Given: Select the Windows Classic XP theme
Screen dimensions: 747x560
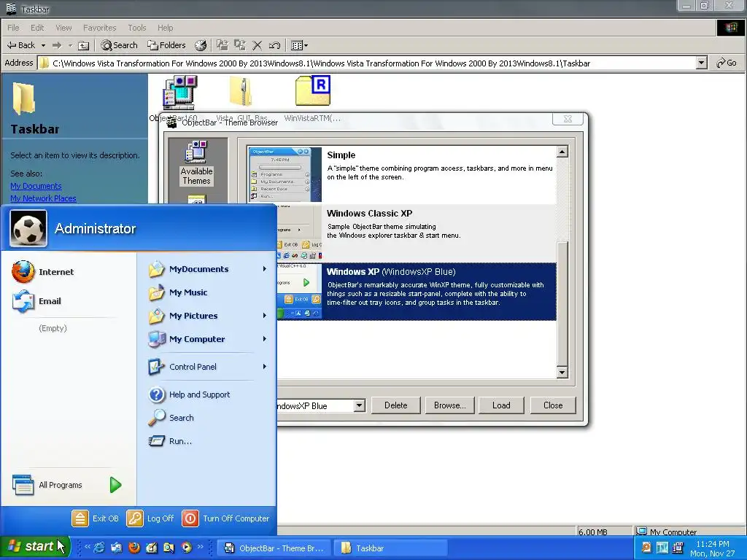Looking at the screenshot, I should coord(417,233).
